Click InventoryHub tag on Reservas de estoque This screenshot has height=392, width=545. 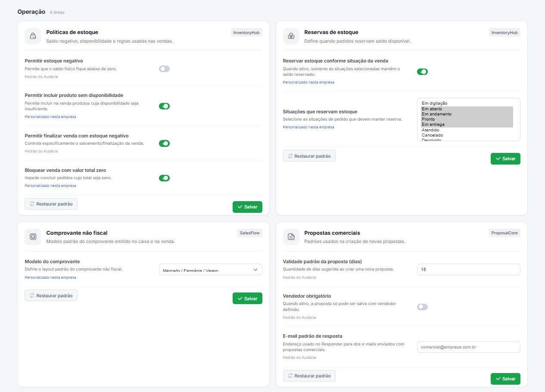(x=505, y=32)
